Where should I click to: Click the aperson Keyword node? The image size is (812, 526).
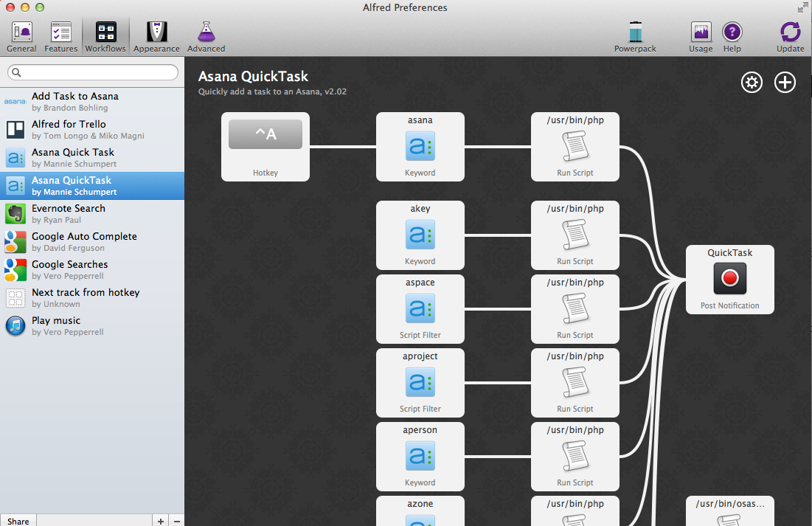[420, 456]
